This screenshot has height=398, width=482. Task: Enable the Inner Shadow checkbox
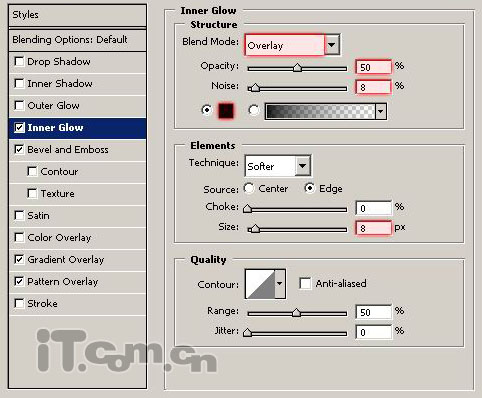pos(19,83)
